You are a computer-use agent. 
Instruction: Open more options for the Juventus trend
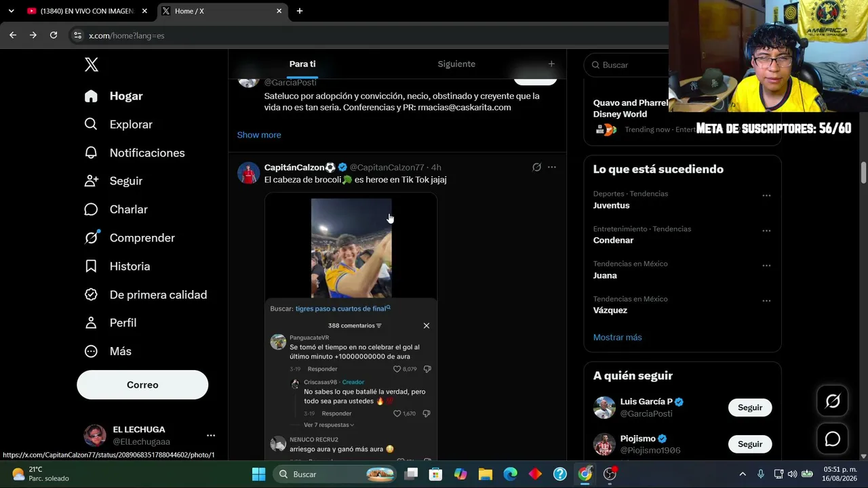pos(766,196)
